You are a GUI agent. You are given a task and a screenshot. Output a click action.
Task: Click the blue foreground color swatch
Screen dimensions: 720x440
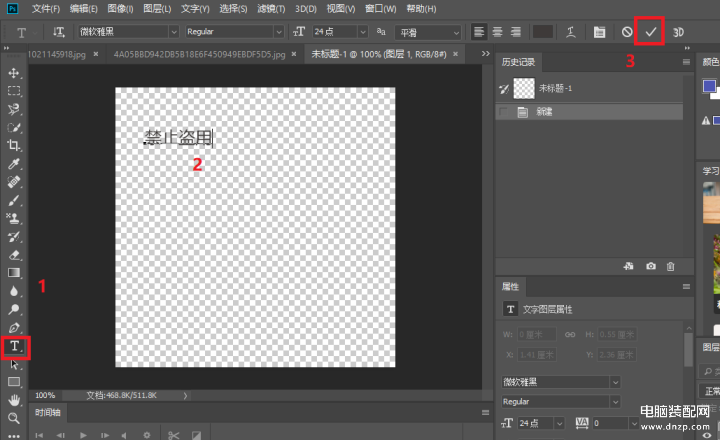[709, 86]
